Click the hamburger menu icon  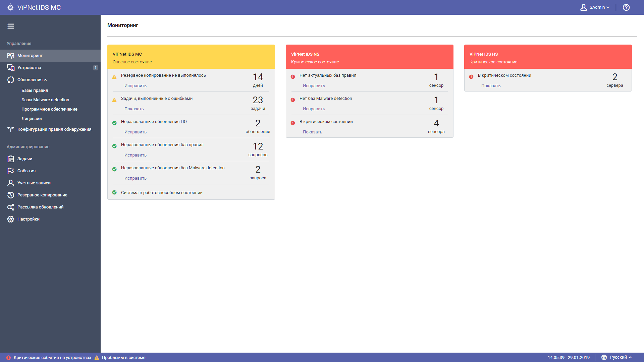(x=11, y=26)
